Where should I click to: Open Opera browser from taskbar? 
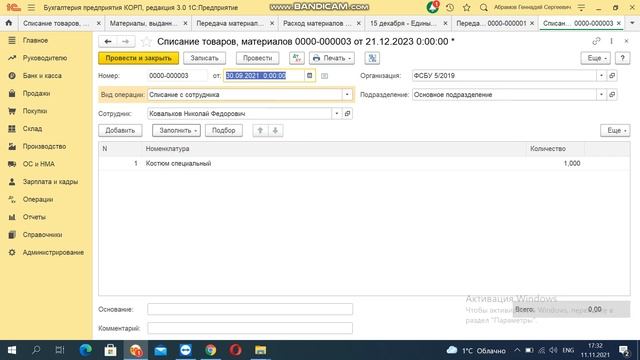click(236, 350)
